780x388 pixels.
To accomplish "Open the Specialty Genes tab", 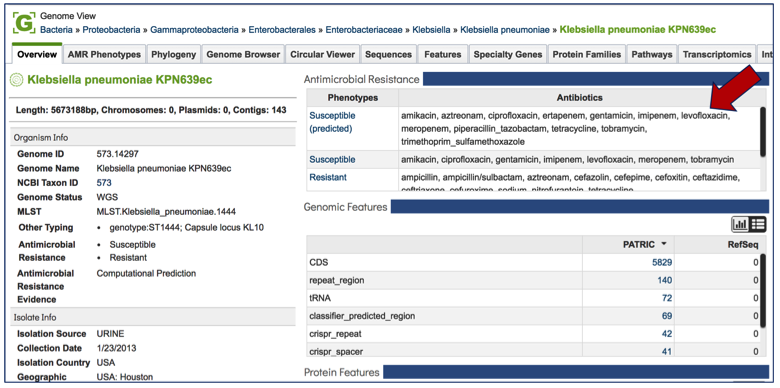I will tap(507, 54).
